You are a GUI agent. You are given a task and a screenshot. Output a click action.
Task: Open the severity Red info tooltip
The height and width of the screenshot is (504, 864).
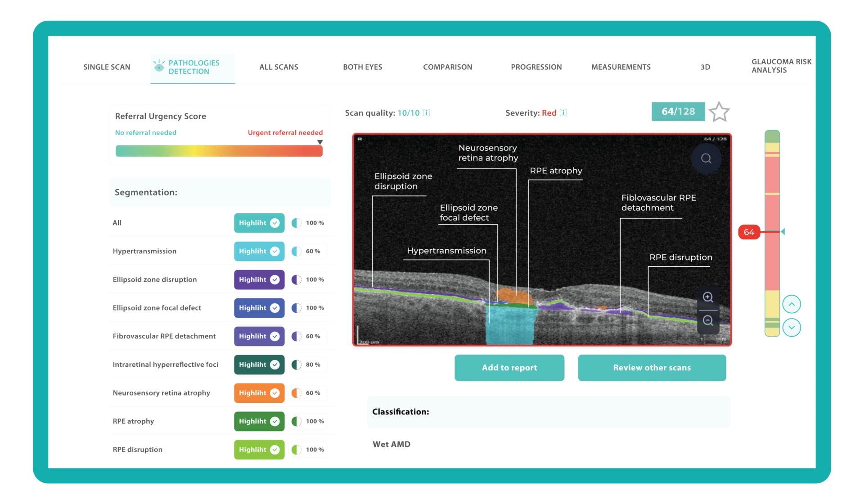point(563,113)
